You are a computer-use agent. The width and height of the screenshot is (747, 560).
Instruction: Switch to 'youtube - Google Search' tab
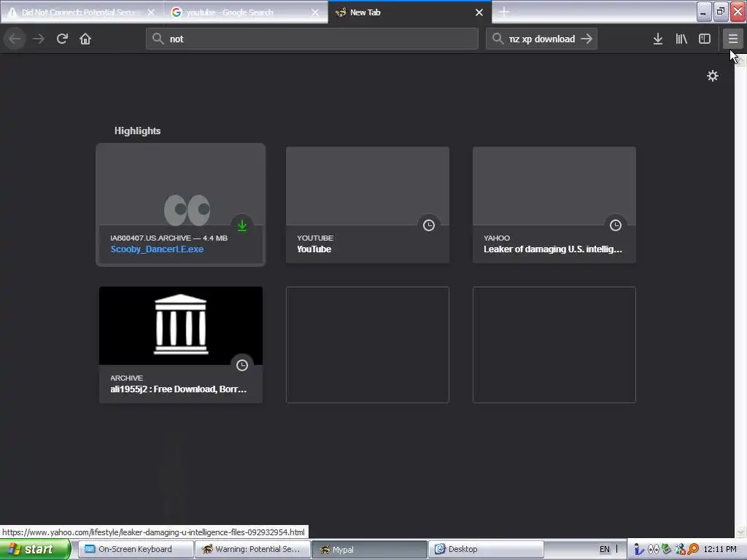[246, 12]
